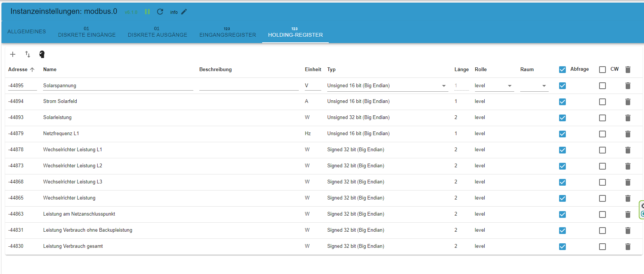Enable CW for Solarleistung row
The height and width of the screenshot is (274, 644).
click(x=602, y=118)
